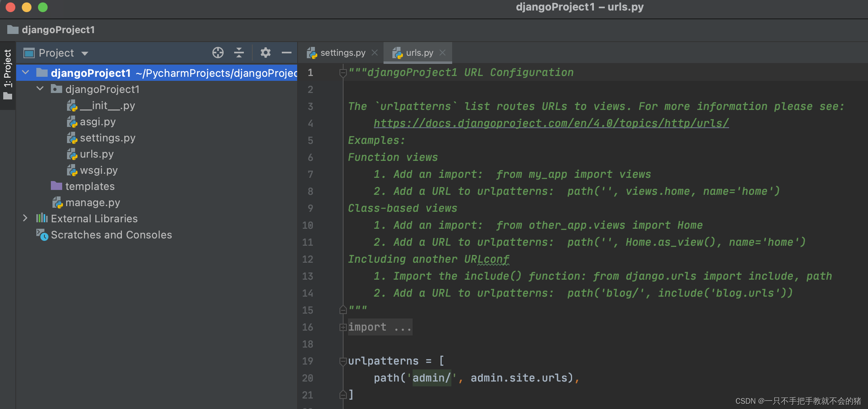Hide the Project panel with minus icon
868x409 pixels.
click(287, 53)
